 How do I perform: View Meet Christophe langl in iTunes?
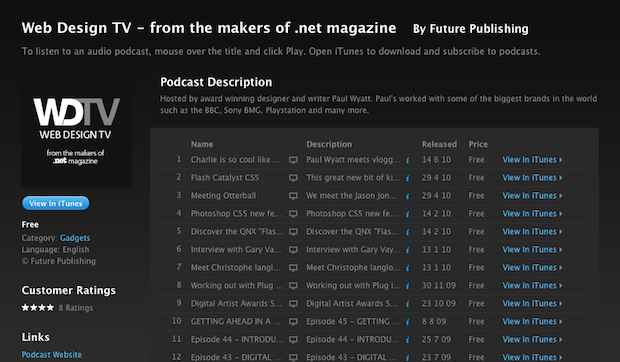532,268
